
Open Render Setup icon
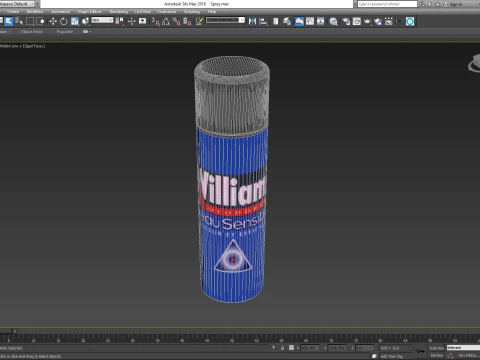coord(346,22)
